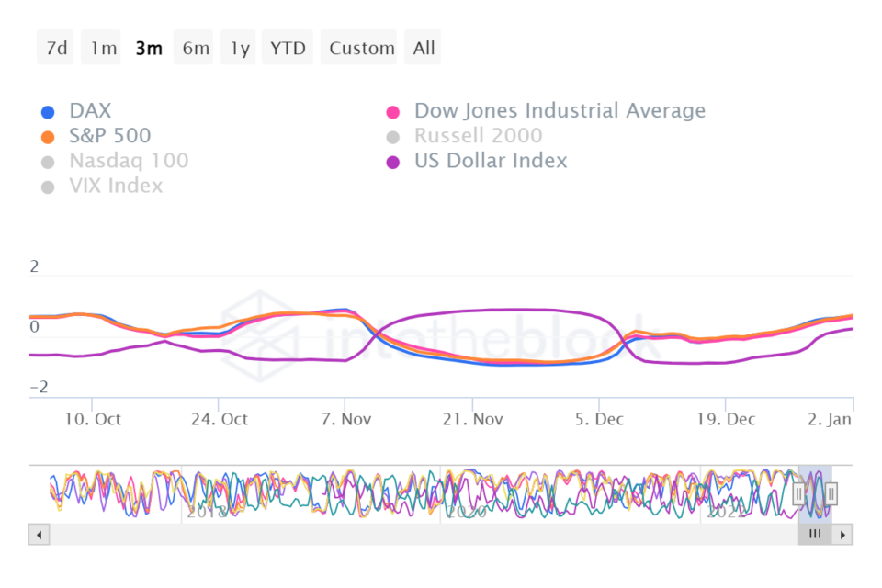Image resolution: width=882 pixels, height=588 pixels.
Task: Click the 2020 marker in navigator
Action: click(467, 512)
